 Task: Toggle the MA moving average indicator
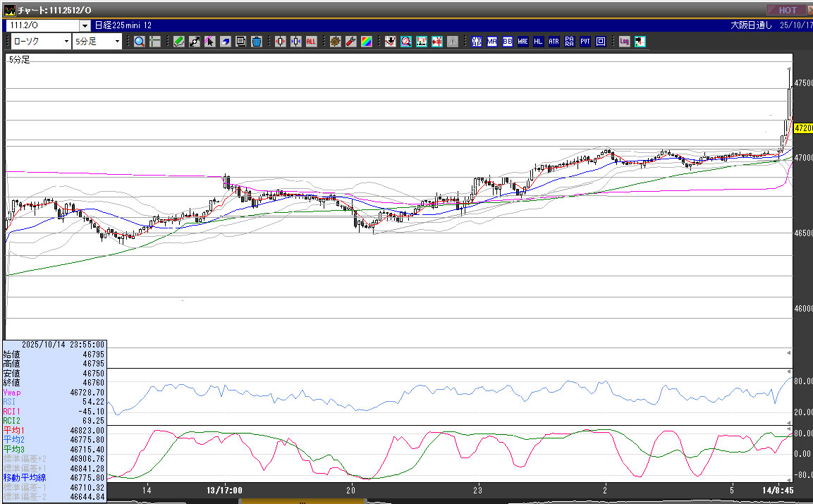(x=491, y=42)
